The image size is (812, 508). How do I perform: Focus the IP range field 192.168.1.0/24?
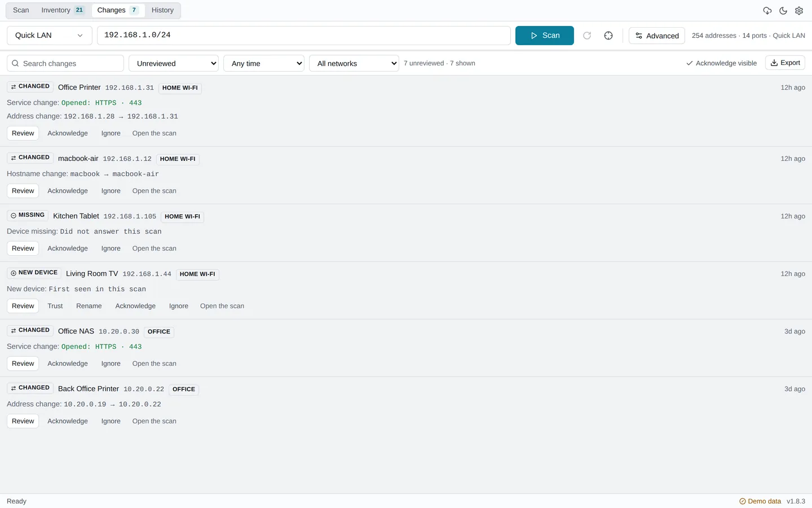coord(304,36)
